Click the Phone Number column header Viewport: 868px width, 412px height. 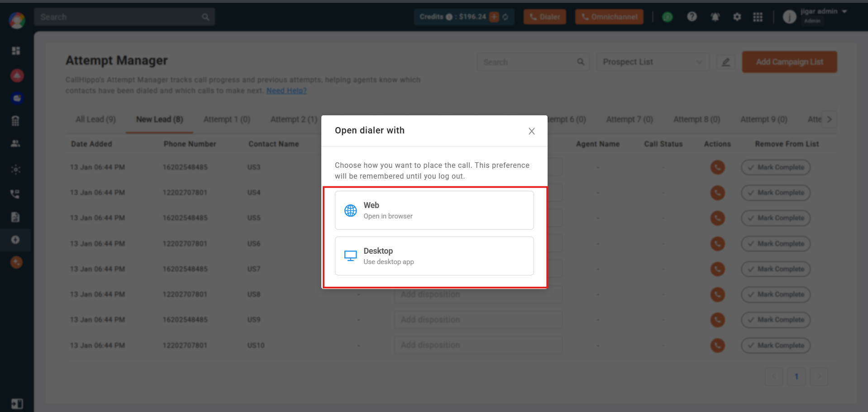(190, 144)
